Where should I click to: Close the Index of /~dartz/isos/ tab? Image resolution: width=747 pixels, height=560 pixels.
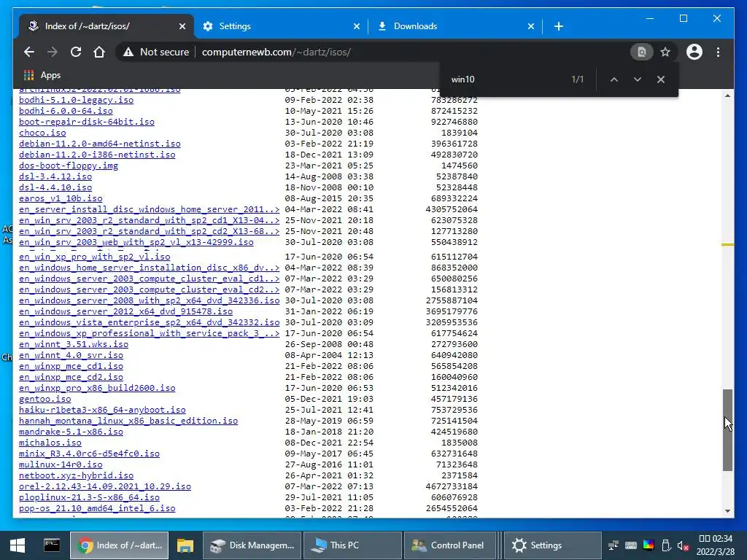point(182,26)
